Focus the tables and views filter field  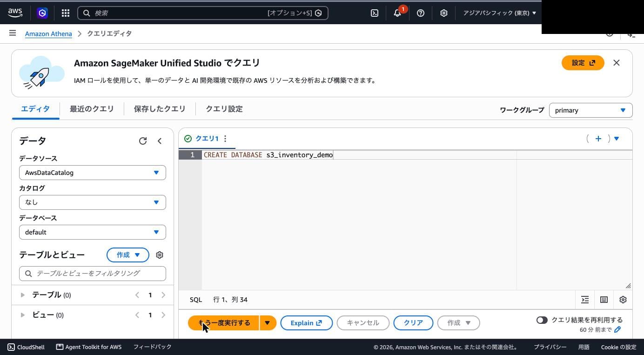93,274
